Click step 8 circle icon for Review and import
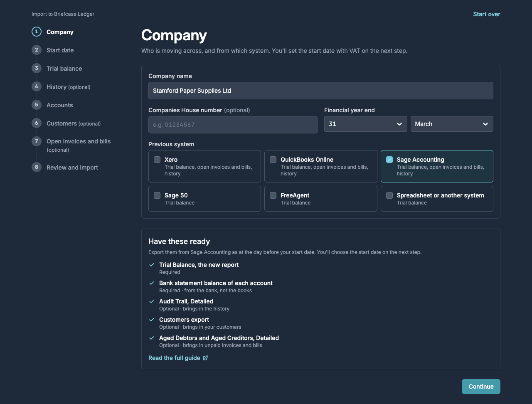This screenshot has height=404, width=532. pos(37,167)
